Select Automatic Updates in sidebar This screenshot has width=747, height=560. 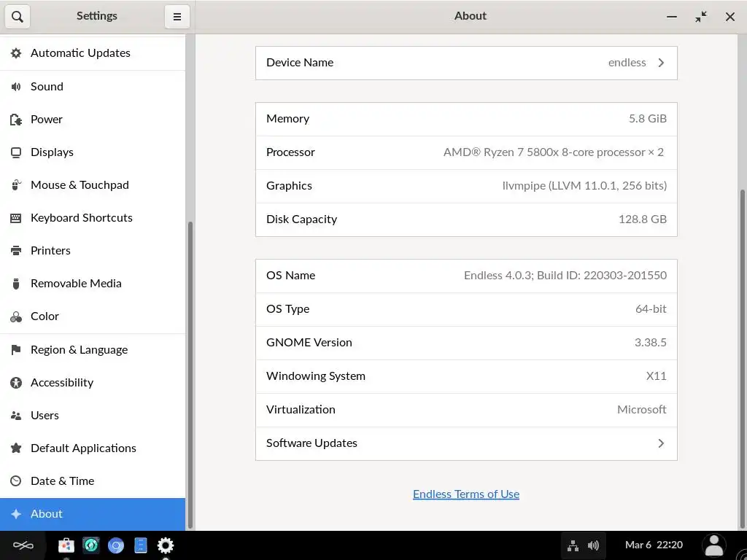93,52
